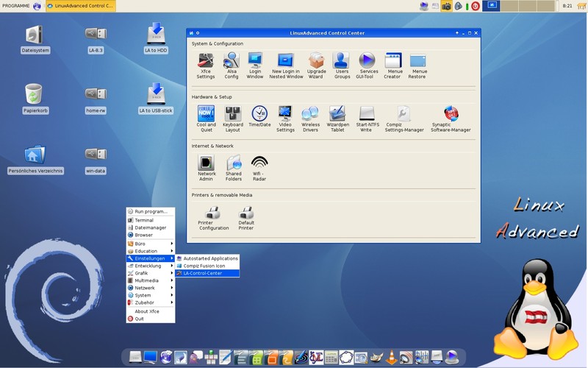
Task: Select Compiz Fusion Icon entry
Action: [x=207, y=266]
